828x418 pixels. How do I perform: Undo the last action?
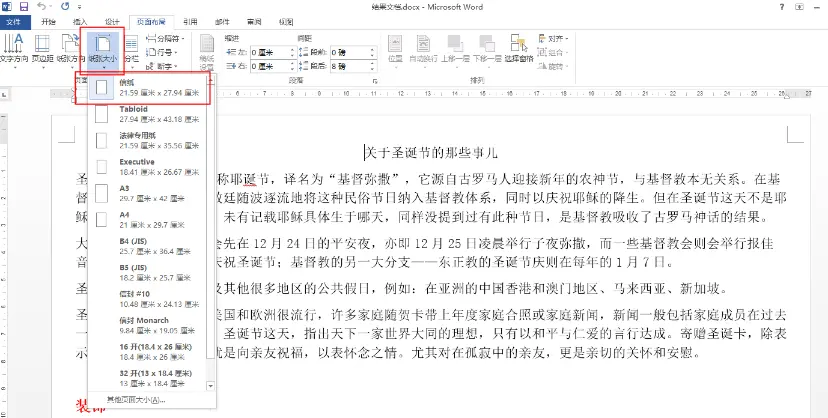[x=42, y=7]
